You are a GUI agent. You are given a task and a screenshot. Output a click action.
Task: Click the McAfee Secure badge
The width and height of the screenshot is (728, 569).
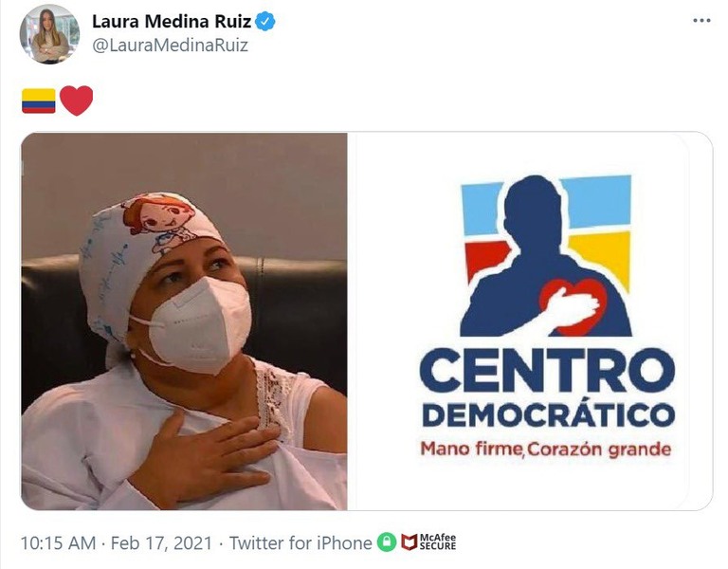[428, 542]
